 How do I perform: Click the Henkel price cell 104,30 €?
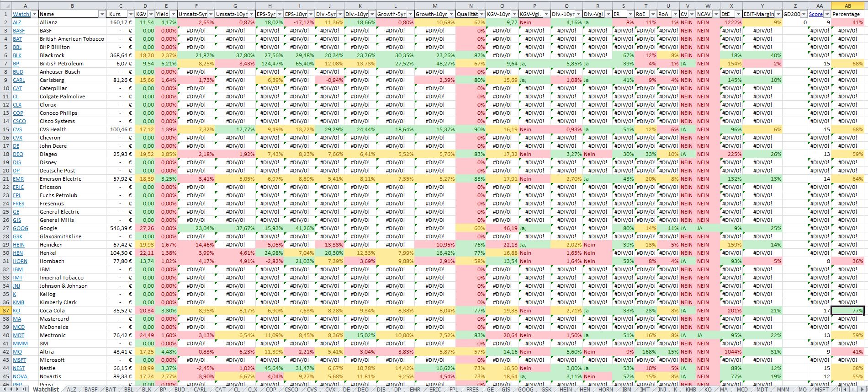click(121, 253)
